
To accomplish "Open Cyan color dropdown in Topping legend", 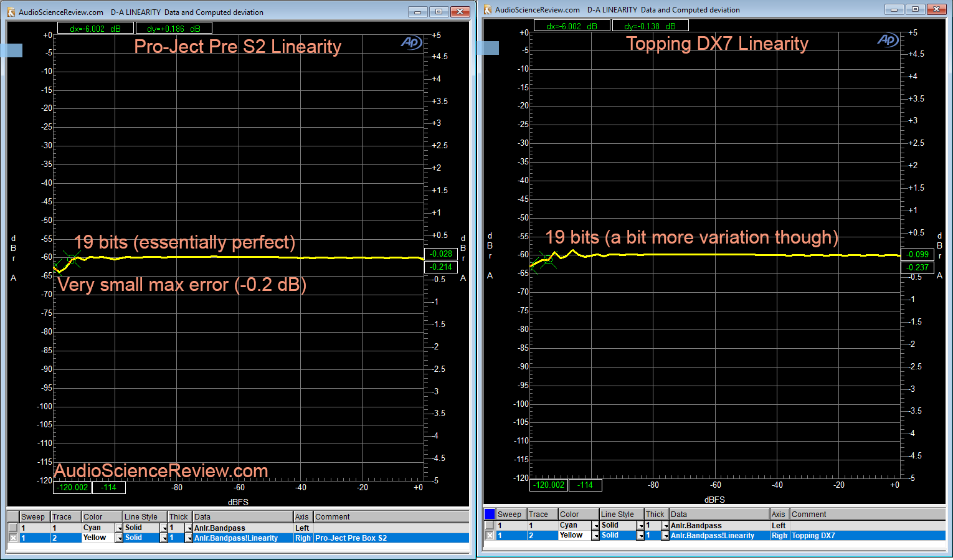I will (x=595, y=526).
